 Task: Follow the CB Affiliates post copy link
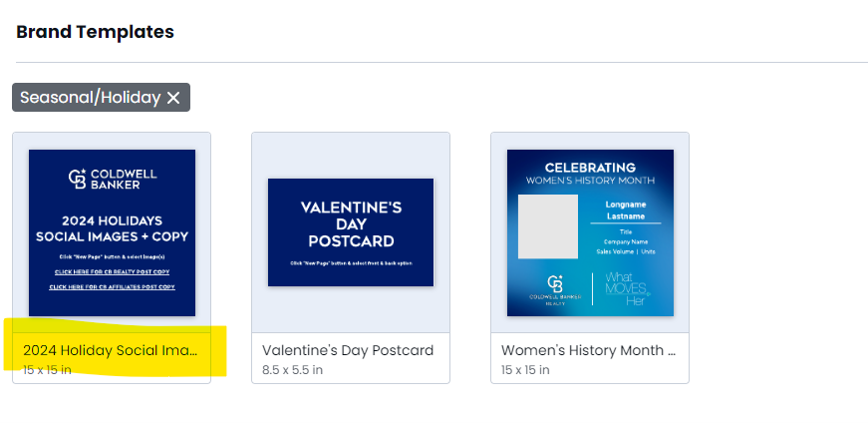pos(112,287)
